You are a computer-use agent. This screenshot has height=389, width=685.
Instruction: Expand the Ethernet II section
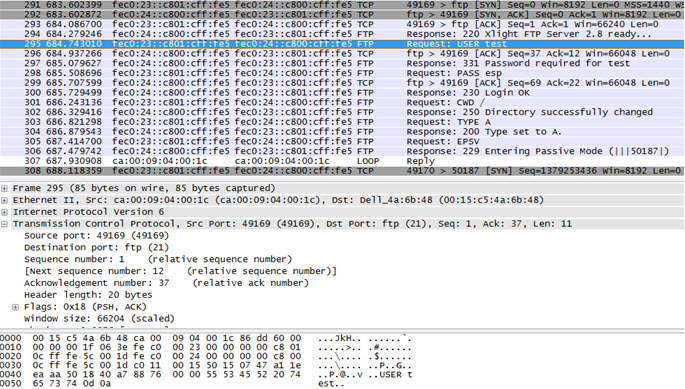pyautogui.click(x=4, y=200)
